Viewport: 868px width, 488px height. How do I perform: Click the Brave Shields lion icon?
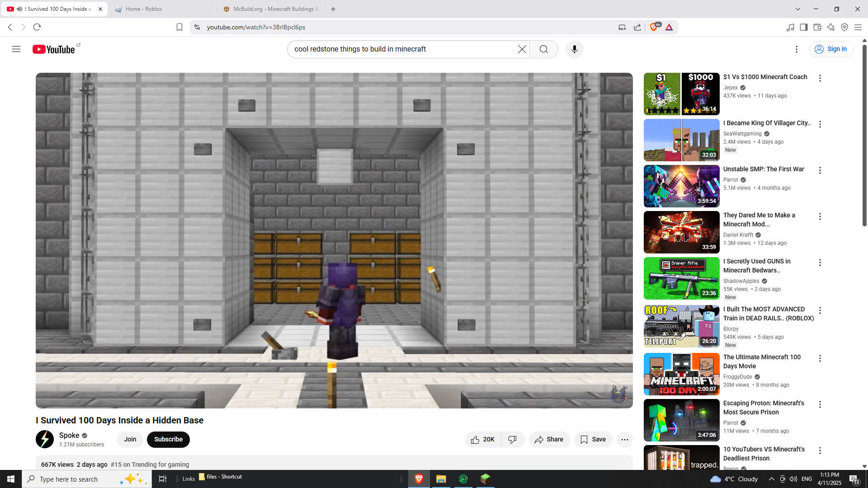pyautogui.click(x=653, y=27)
